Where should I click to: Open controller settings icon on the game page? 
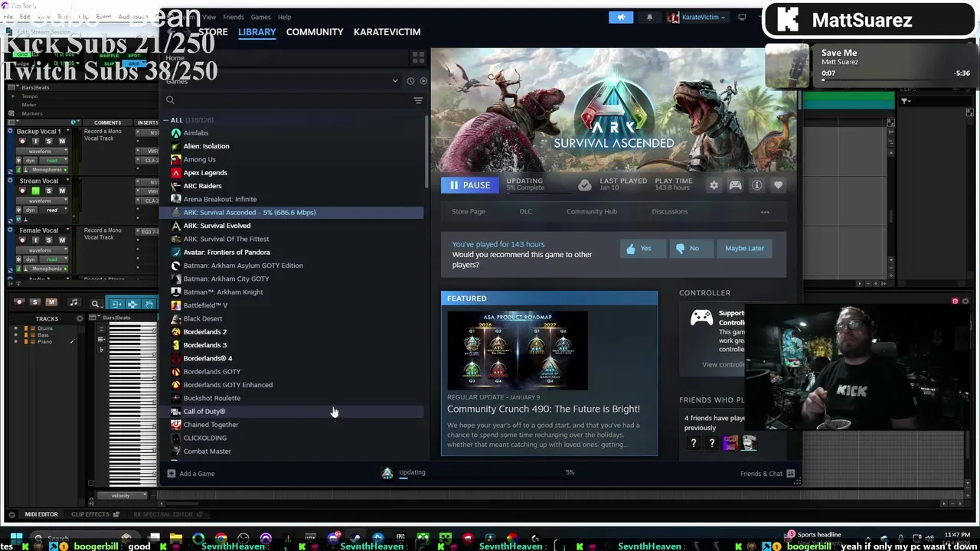(735, 185)
